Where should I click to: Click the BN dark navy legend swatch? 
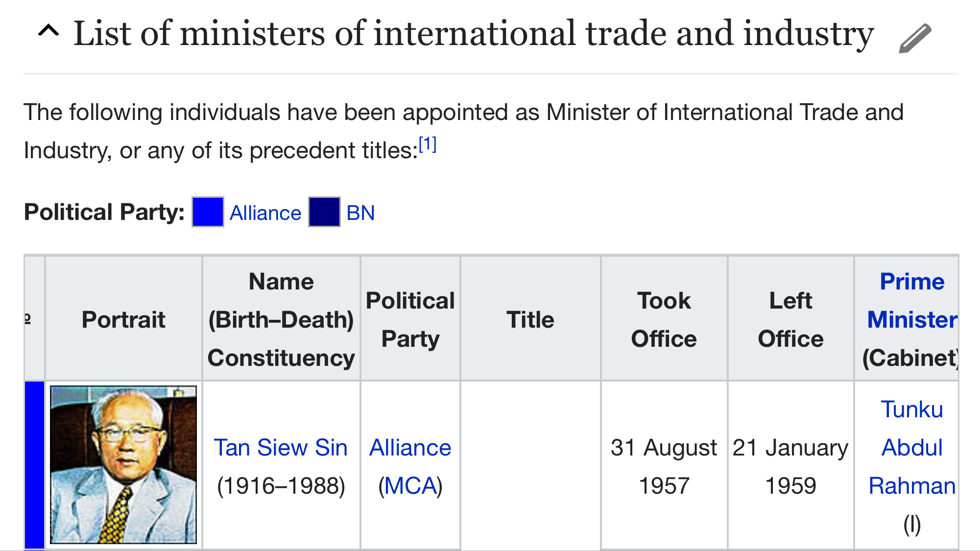click(324, 212)
